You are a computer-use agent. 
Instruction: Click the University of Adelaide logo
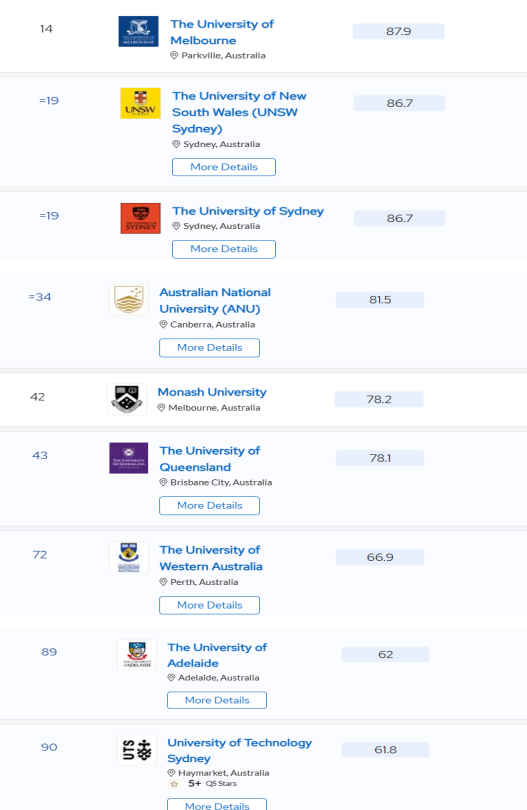137,655
